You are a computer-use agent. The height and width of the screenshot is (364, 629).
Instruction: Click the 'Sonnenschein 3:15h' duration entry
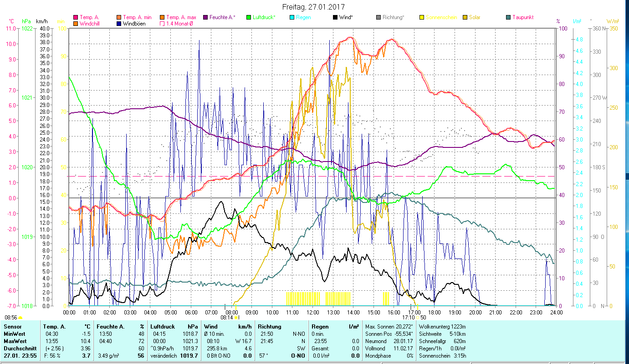click(442, 356)
